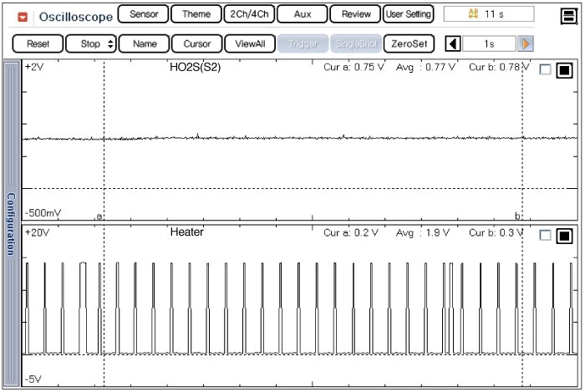Click the disabled SingleShot button
The width and height of the screenshot is (585, 392).
pyautogui.click(x=356, y=44)
